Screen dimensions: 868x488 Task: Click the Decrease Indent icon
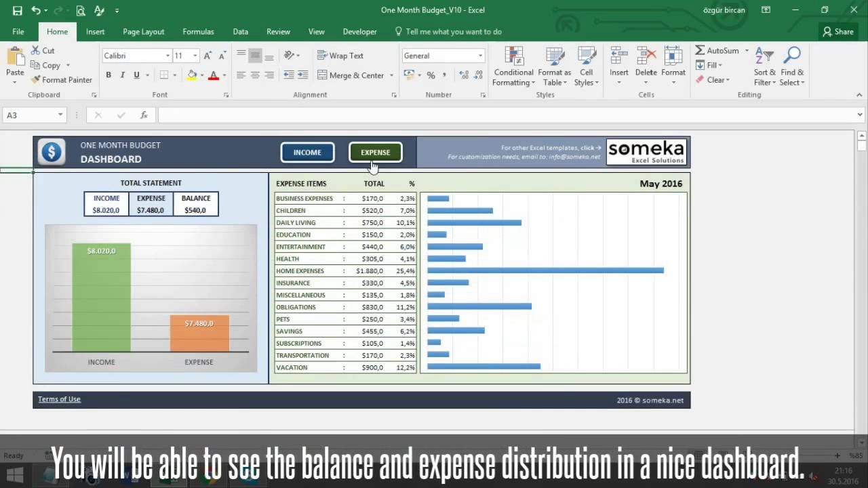(x=289, y=75)
